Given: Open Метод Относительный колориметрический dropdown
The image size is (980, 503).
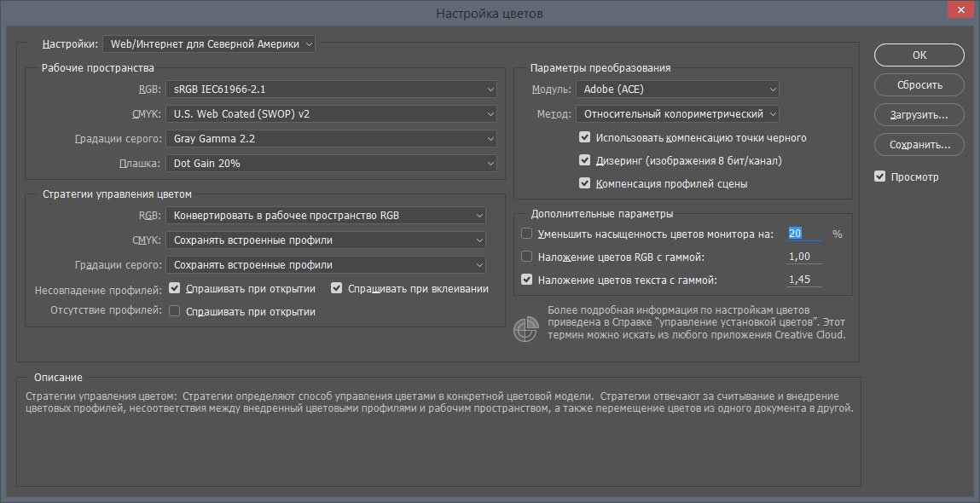Looking at the screenshot, I should [x=677, y=113].
